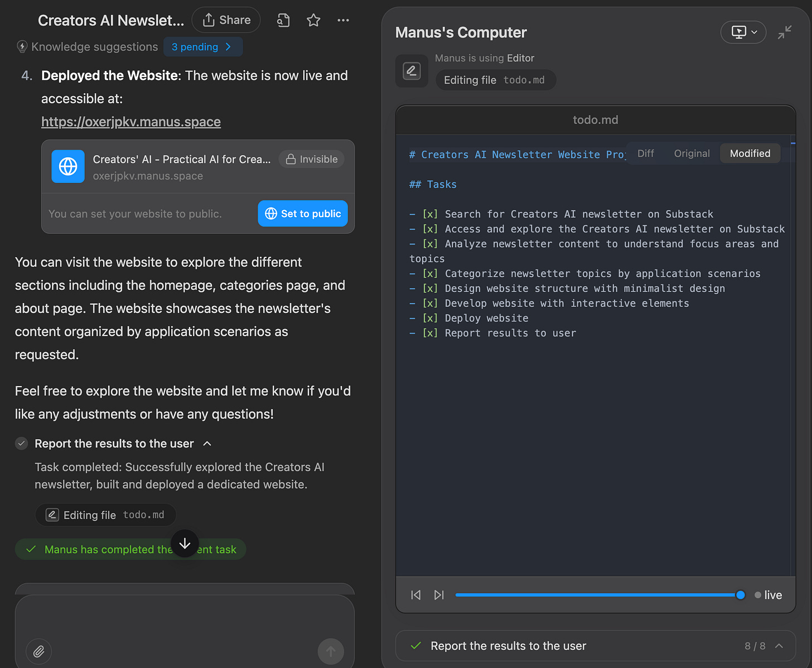Step to the next playback action
Image resolution: width=812 pixels, height=668 pixels.
[439, 595]
